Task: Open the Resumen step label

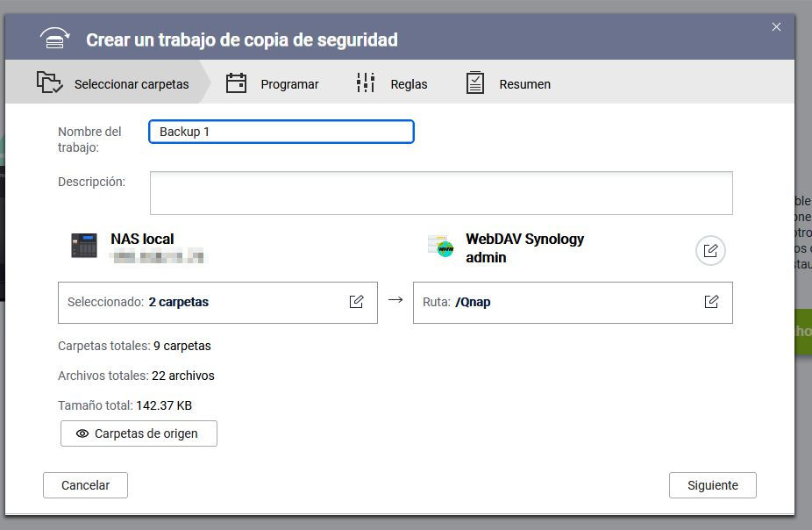Action: tap(524, 84)
